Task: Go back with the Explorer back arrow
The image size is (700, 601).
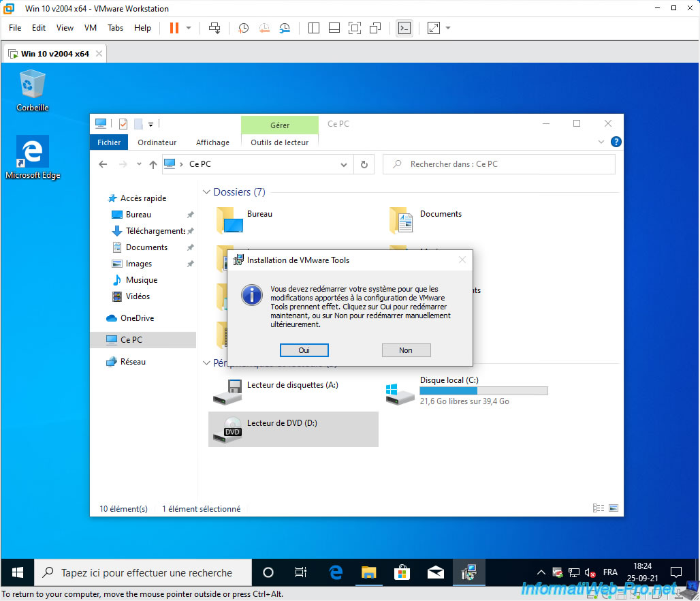Action: [103, 164]
